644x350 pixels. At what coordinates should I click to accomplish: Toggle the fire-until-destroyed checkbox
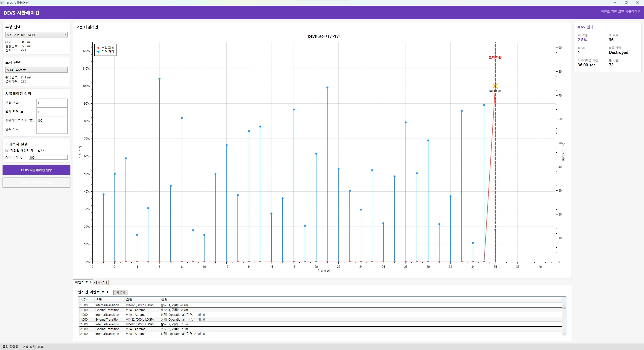tap(7, 151)
